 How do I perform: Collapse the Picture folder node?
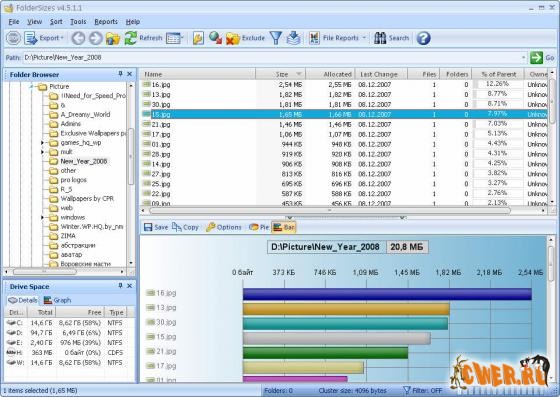click(x=31, y=86)
